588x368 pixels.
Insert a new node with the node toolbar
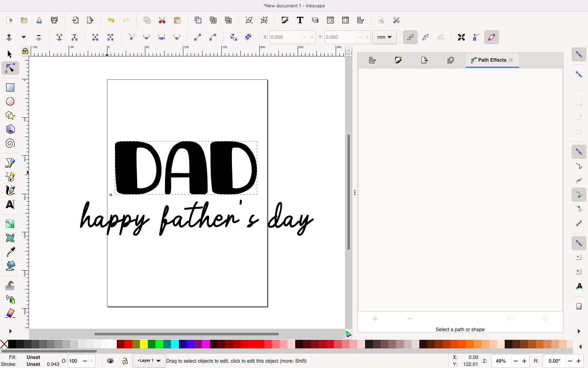(x=9, y=37)
